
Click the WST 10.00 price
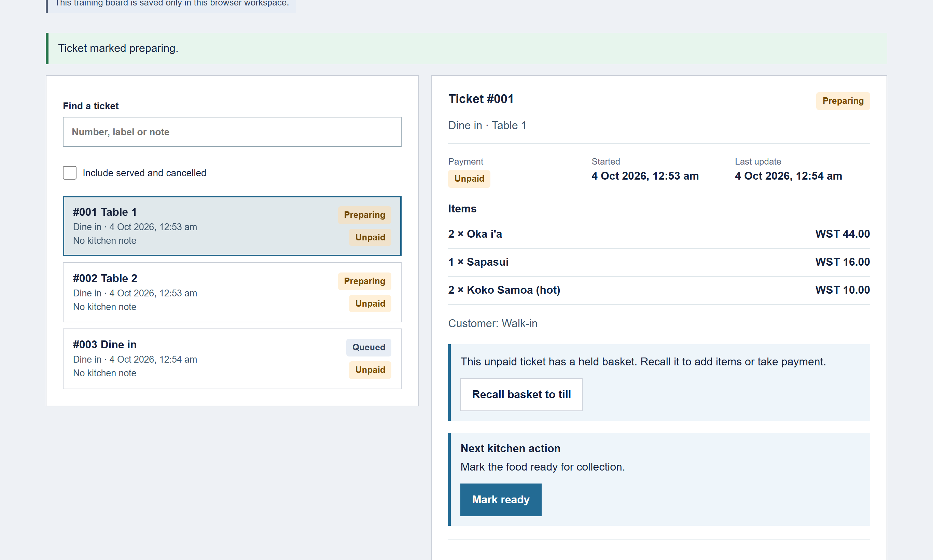[x=843, y=290]
